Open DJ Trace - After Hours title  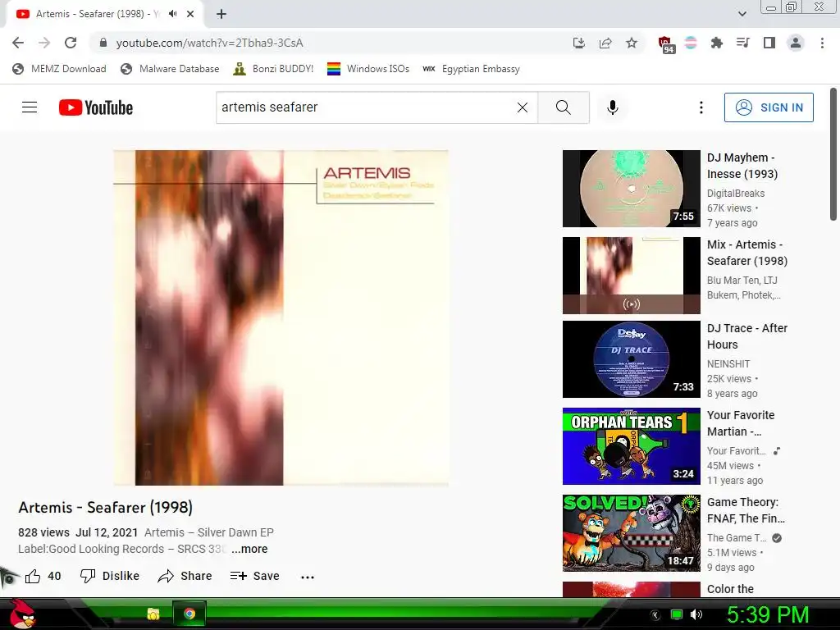pyautogui.click(x=746, y=336)
